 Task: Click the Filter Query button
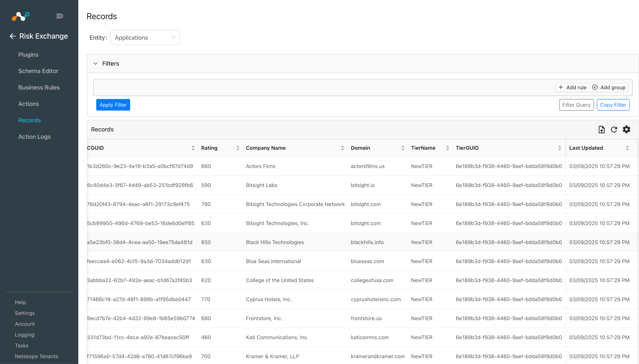576,105
